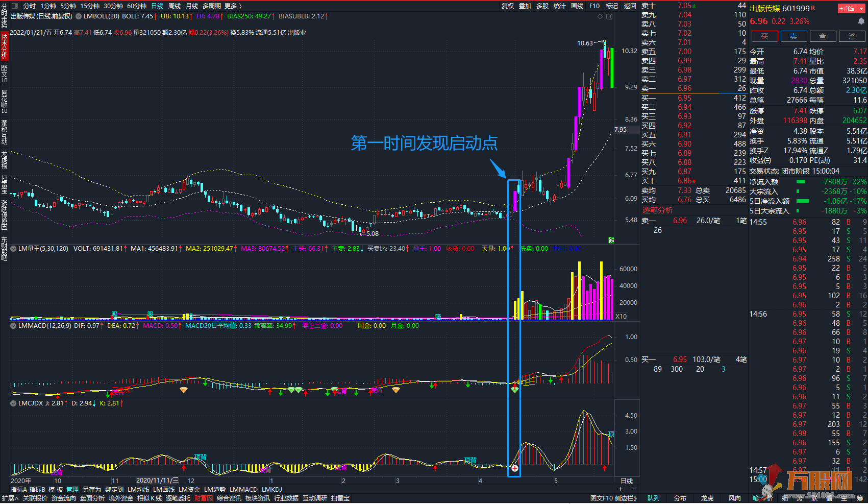Open the dropdown arrow next to +自选

pos(861,8)
